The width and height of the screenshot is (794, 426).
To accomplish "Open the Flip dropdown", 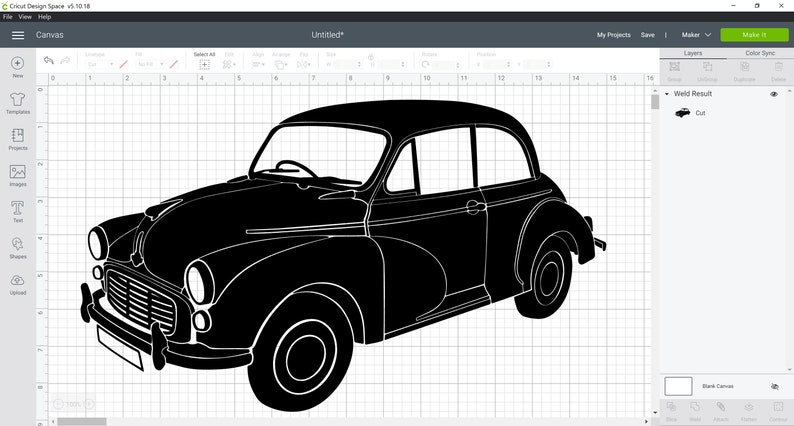I will (304, 64).
